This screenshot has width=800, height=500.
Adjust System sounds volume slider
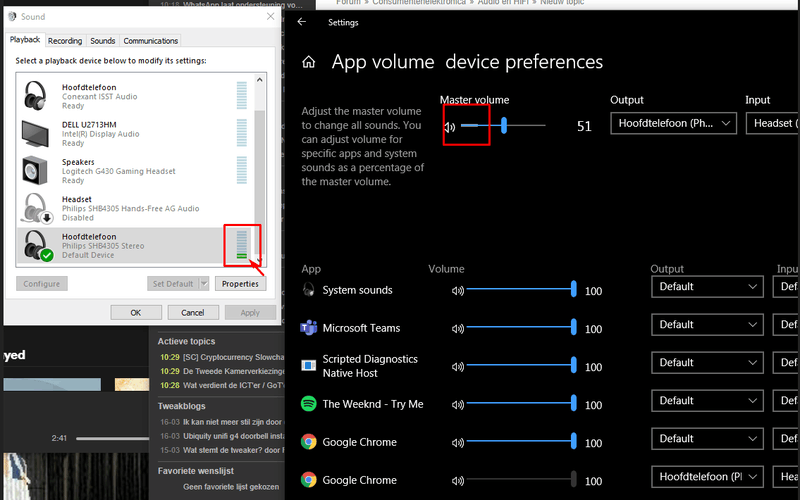coord(521,289)
